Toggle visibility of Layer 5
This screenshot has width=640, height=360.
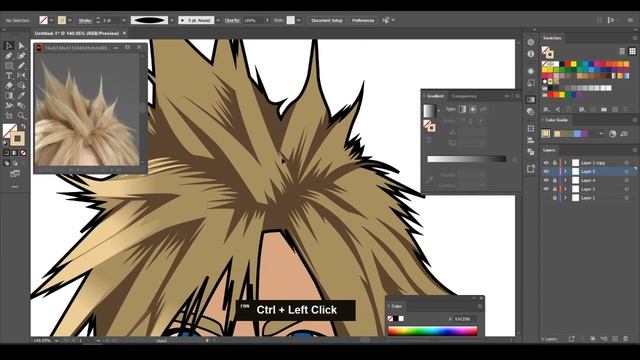(546, 171)
